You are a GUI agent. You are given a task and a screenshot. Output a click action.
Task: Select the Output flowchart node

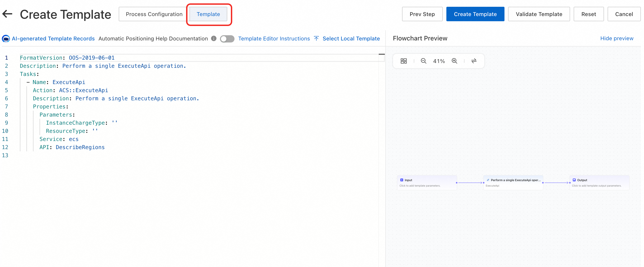599,183
